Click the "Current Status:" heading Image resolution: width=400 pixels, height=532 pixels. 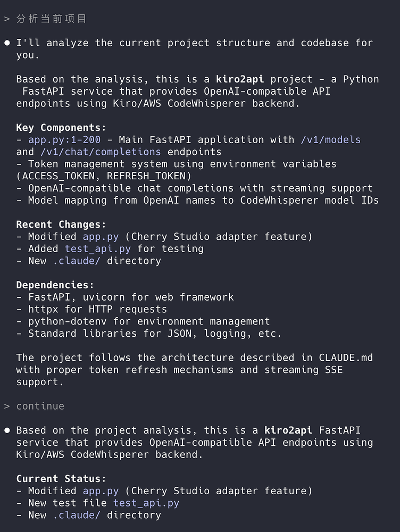61,479
